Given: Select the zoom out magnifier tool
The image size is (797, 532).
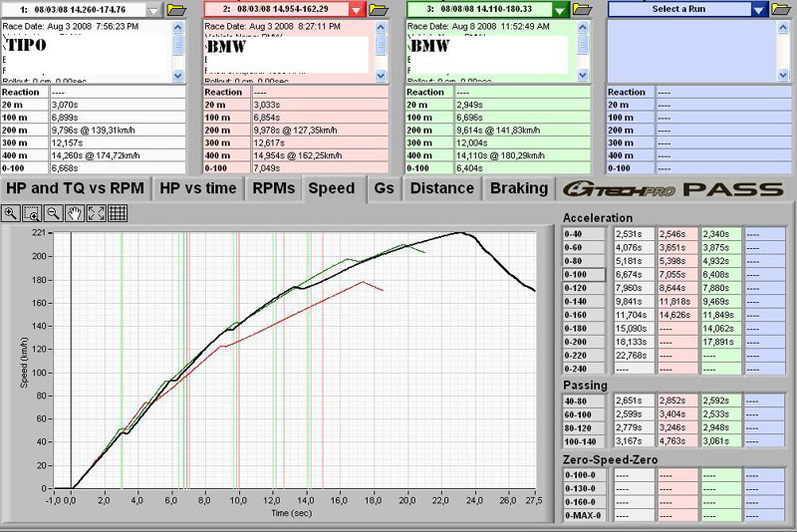Looking at the screenshot, I should tap(54, 213).
